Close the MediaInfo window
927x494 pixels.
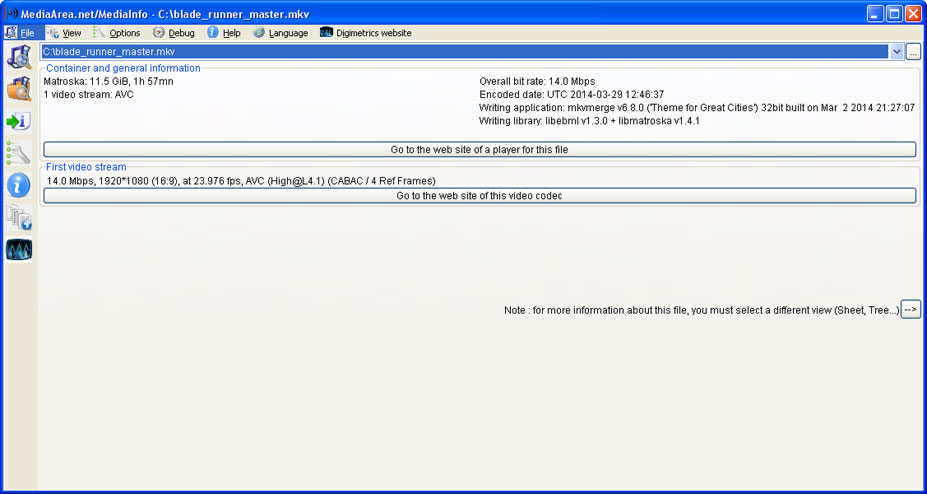click(x=913, y=14)
